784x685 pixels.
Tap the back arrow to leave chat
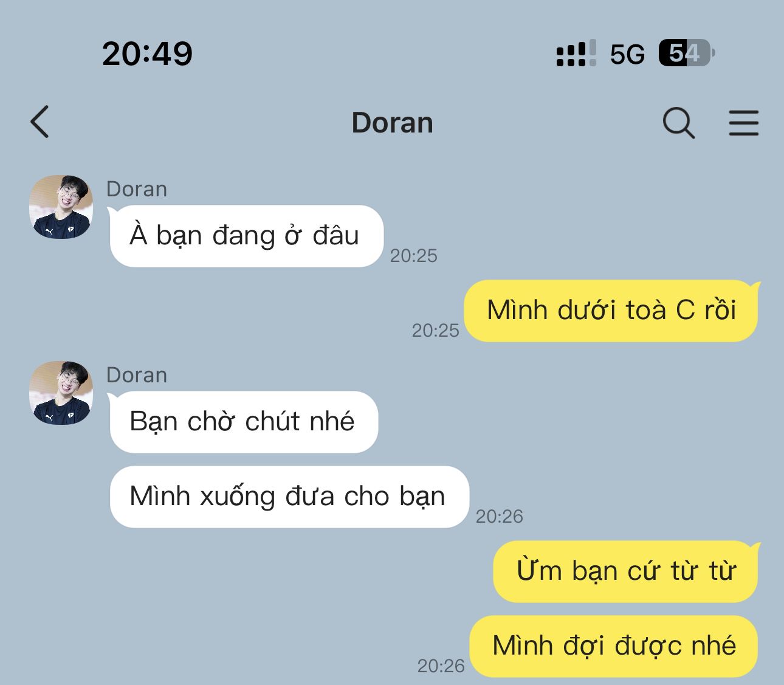tap(40, 122)
